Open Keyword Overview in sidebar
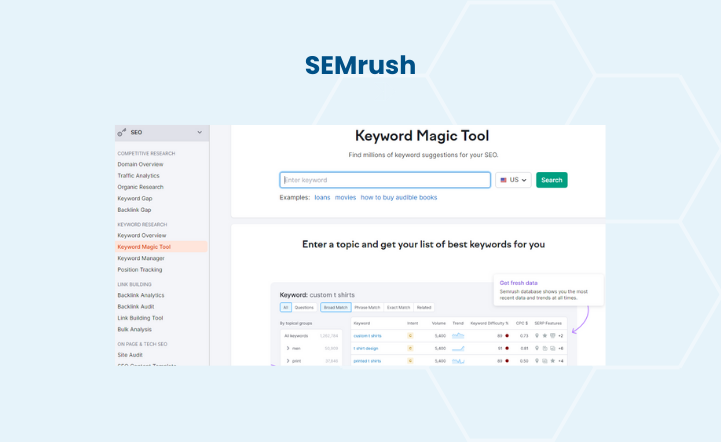721x442 pixels. [x=142, y=235]
